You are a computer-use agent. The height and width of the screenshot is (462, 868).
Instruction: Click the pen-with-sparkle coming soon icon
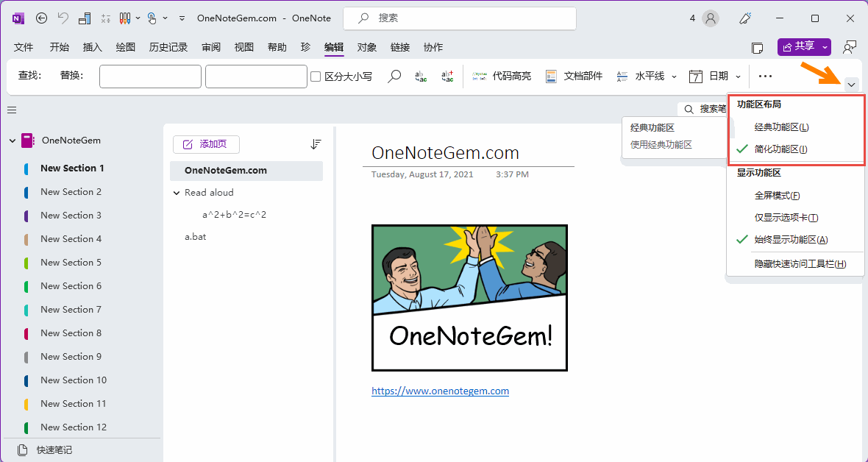(x=745, y=18)
